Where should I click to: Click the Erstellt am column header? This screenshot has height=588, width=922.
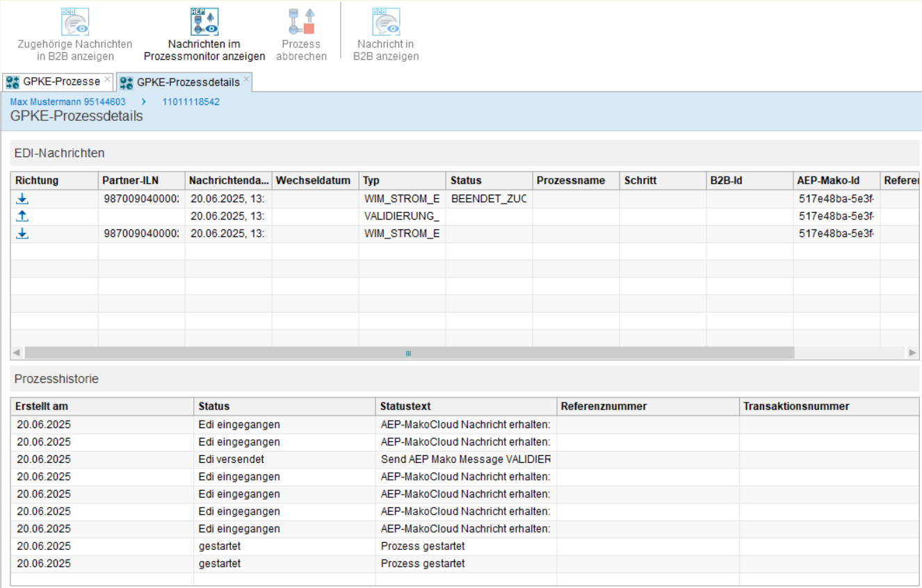click(102, 407)
